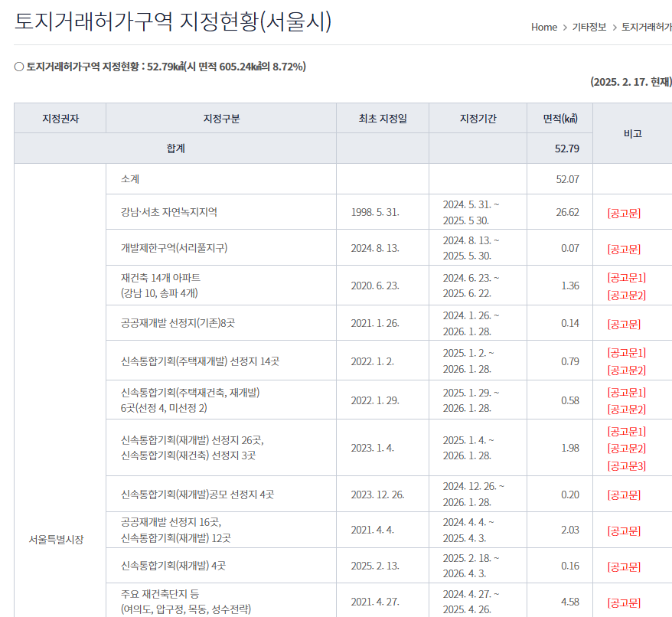The image size is (672, 617).
Task: Click the date 2023. 1. 4.
Action: pos(373,448)
